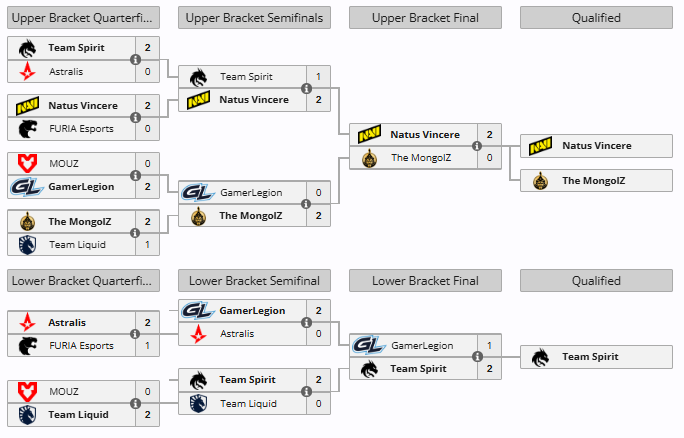Click the Lower Bracket Final header

click(x=425, y=281)
